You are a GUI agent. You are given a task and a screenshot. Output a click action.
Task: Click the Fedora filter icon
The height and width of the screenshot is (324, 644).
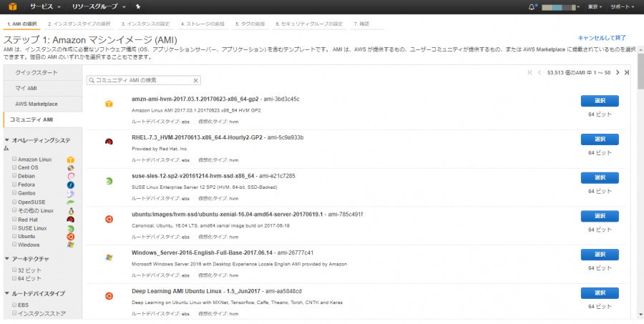71,185
